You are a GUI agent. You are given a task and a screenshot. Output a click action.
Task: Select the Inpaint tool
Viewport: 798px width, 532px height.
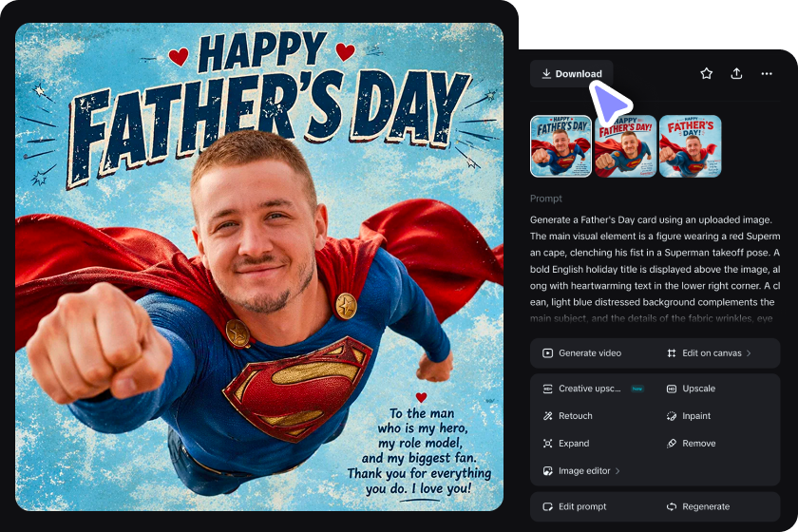pyautogui.click(x=689, y=416)
